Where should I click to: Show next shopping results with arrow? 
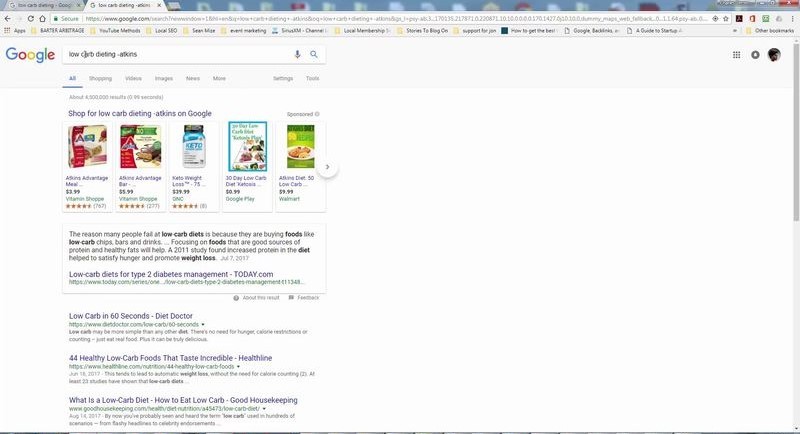tap(327, 167)
